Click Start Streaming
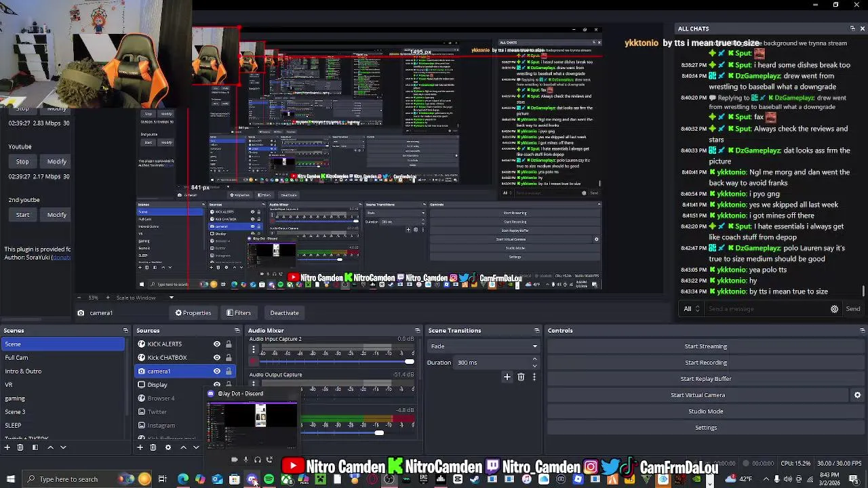 [705, 346]
